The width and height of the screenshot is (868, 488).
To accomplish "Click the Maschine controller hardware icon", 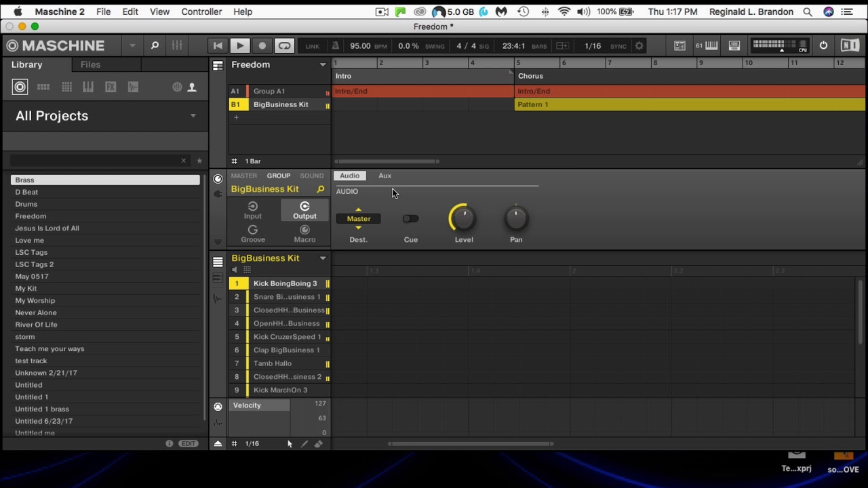I will (x=734, y=45).
